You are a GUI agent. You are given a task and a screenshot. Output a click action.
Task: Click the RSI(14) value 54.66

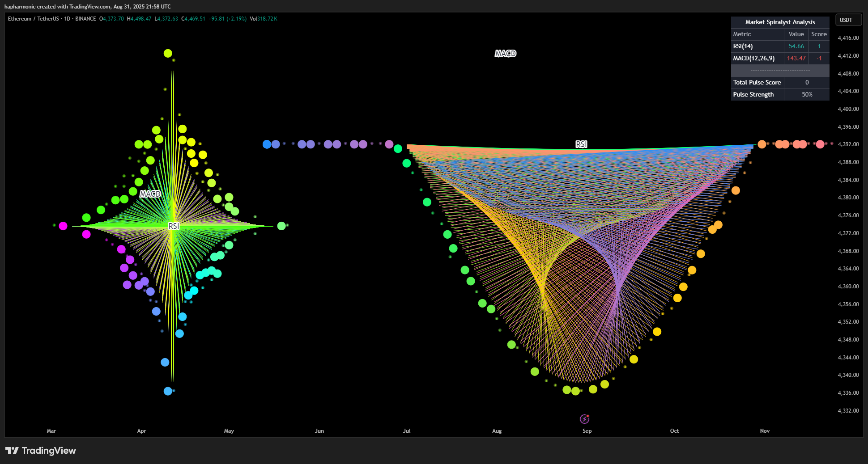tap(796, 46)
